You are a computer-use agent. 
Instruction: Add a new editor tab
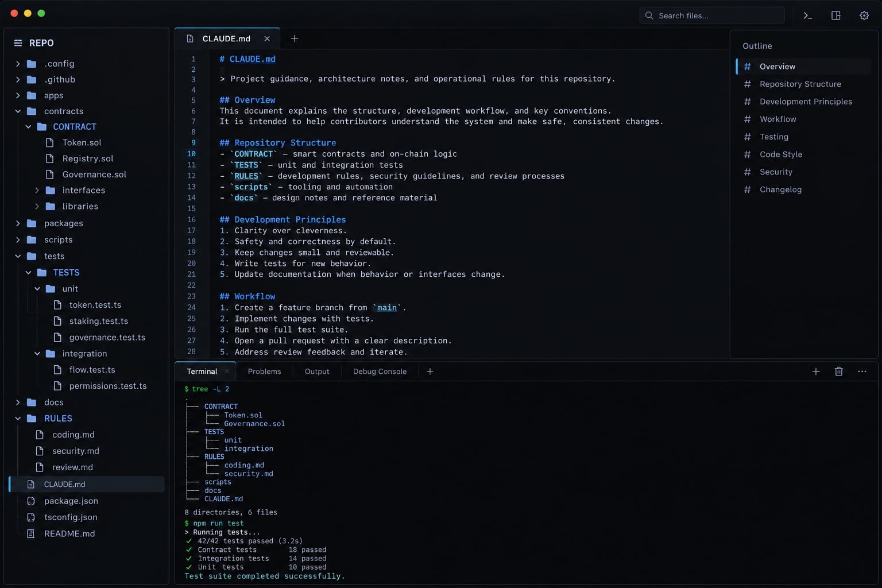pyautogui.click(x=295, y=38)
